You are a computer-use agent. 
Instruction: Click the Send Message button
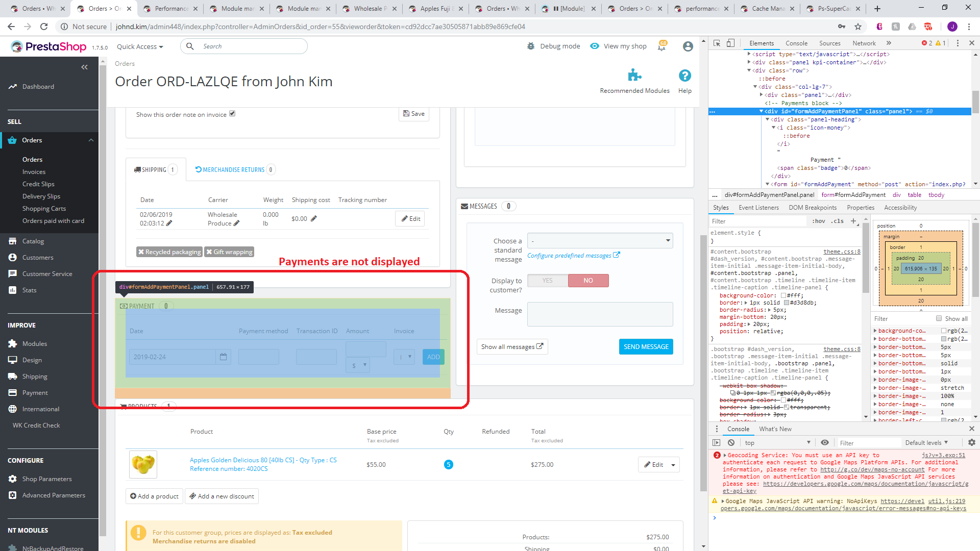pyautogui.click(x=646, y=347)
